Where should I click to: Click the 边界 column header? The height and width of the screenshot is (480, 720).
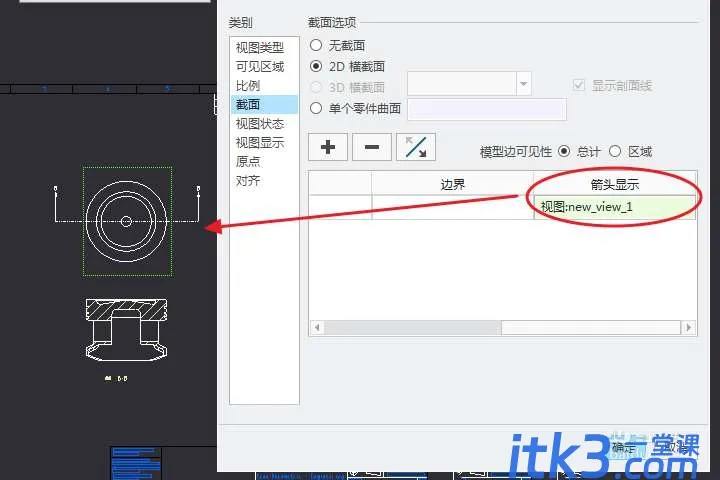pyautogui.click(x=452, y=184)
